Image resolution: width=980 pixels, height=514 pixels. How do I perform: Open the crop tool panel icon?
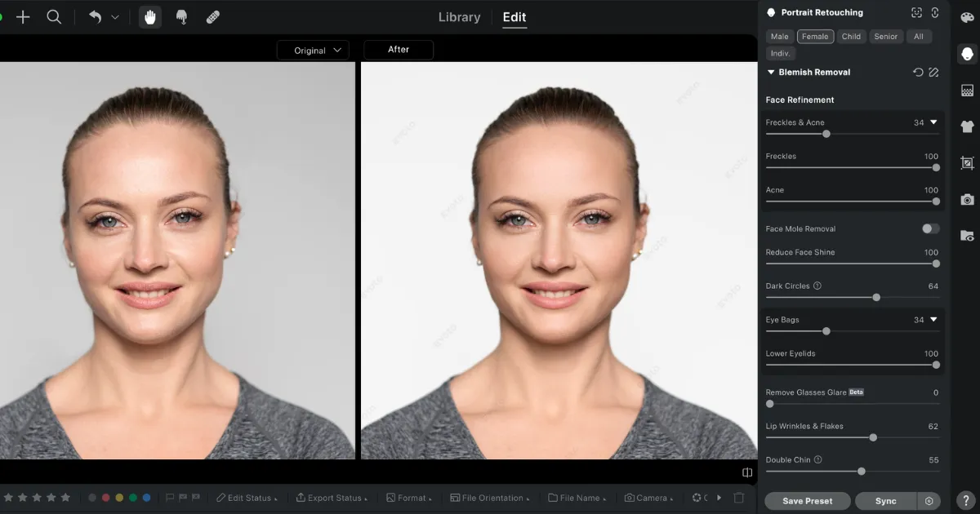[x=967, y=163]
